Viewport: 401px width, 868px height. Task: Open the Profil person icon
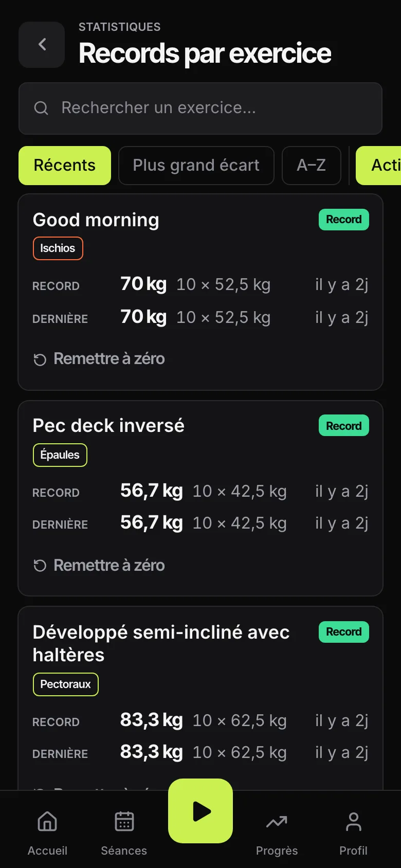353,821
